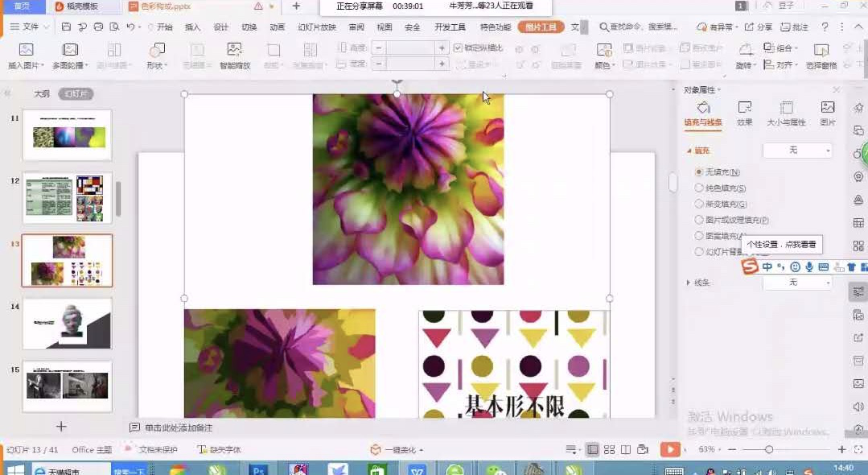Click the Smart Zoom (智能缩放) icon
This screenshot has width=868, height=475.
click(x=235, y=50)
